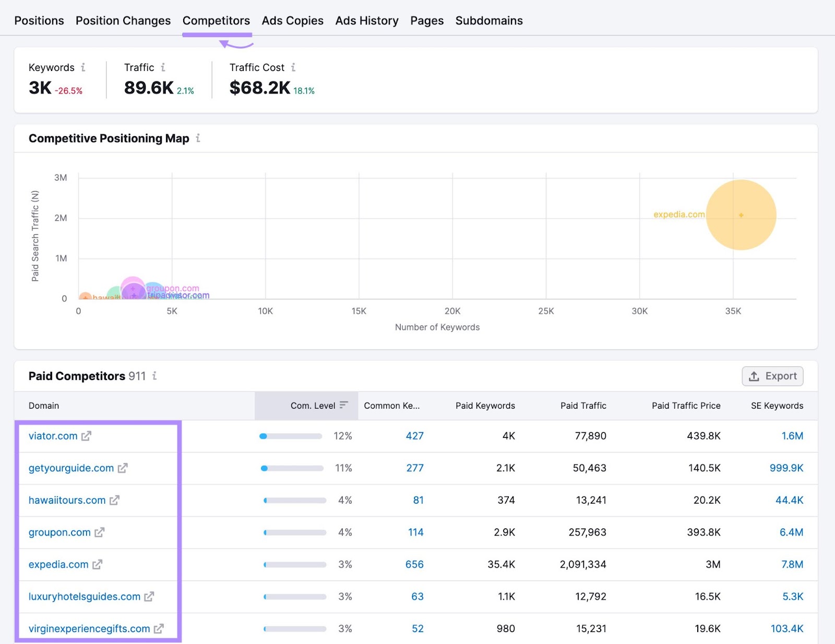Click SE Keywords value 103.4K
This screenshot has height=644, width=835.
(787, 629)
